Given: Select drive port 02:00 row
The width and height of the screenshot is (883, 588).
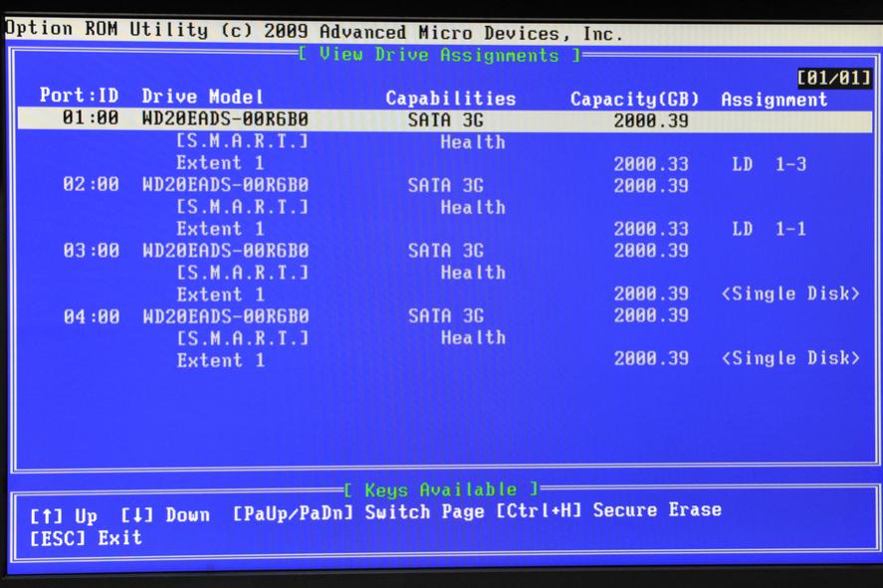Looking at the screenshot, I should [x=375, y=185].
